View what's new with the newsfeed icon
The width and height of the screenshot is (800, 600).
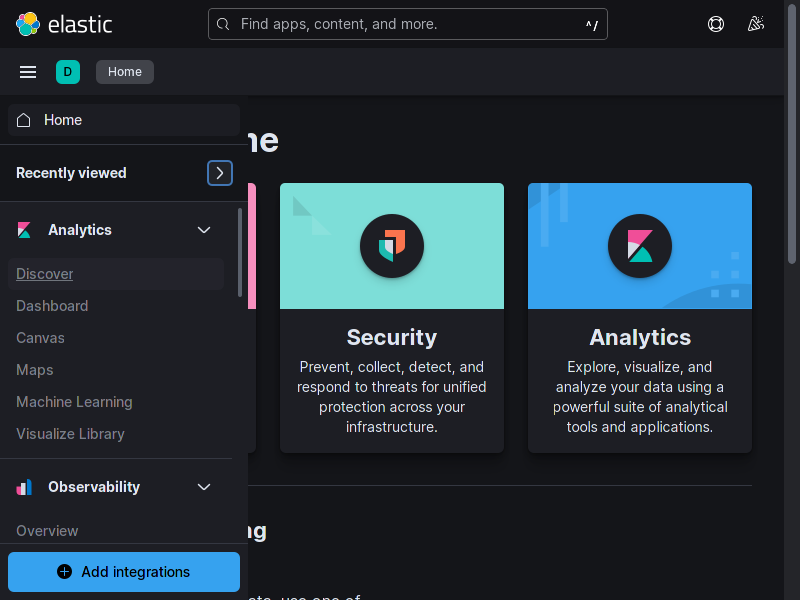click(x=756, y=23)
